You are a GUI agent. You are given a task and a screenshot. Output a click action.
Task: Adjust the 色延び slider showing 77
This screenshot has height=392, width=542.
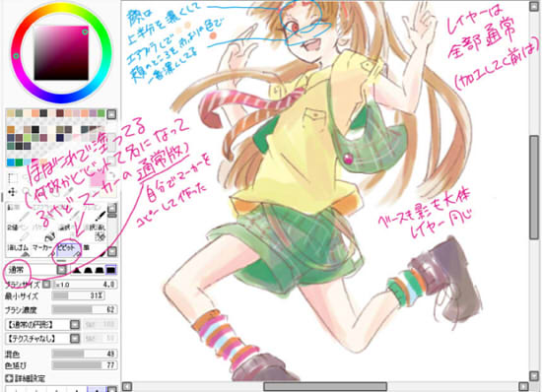point(85,364)
